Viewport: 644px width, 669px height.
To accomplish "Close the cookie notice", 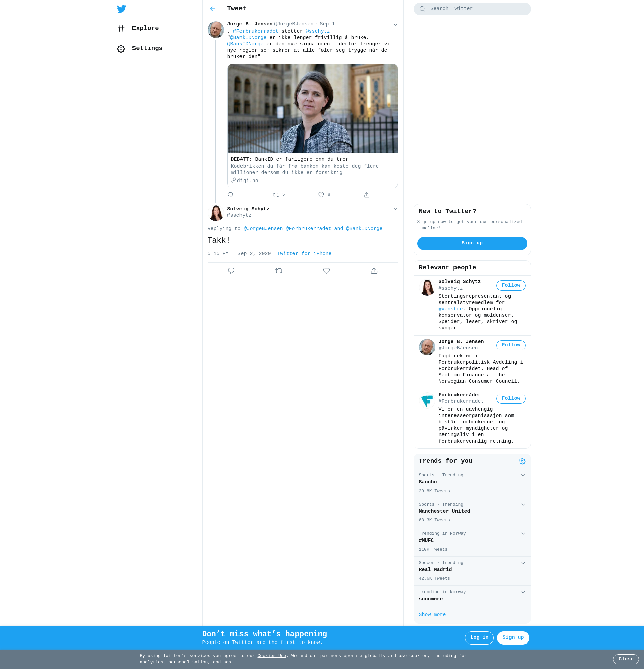I will tap(626, 659).
